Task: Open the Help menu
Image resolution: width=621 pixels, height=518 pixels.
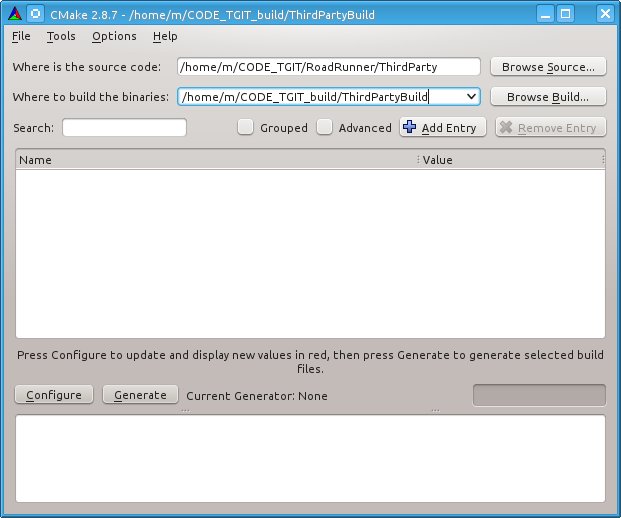Action: [165, 36]
